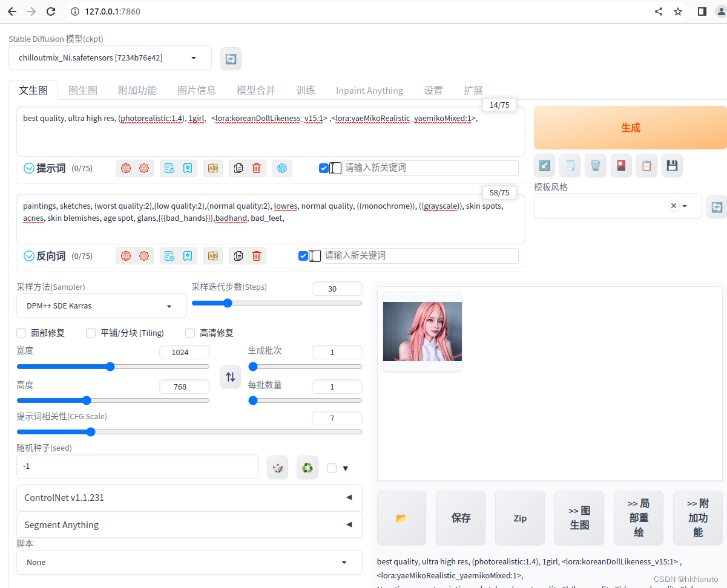Open the translation A|B icon in prompt toolbar
The height and width of the screenshot is (588, 727).
coord(212,168)
